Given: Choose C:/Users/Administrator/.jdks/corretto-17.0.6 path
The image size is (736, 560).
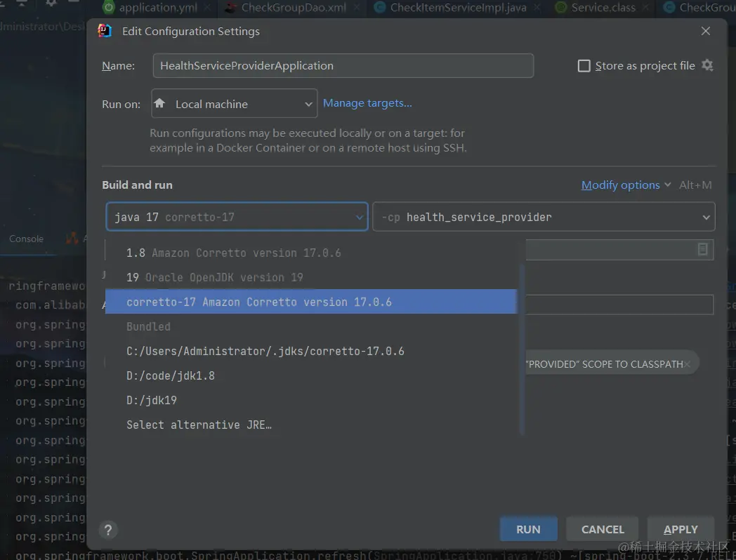Looking at the screenshot, I should tap(310, 351).
